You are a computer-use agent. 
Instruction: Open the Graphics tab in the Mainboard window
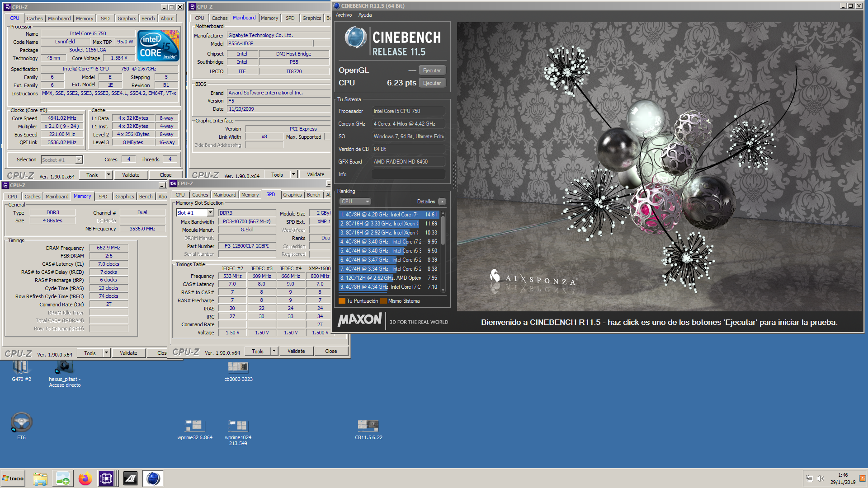pos(312,18)
